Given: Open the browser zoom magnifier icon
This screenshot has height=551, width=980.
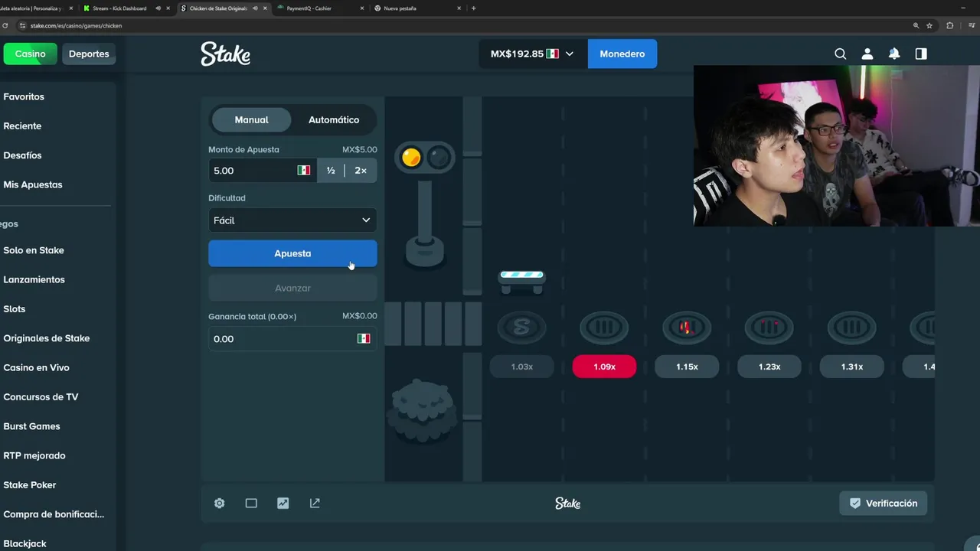Looking at the screenshot, I should tap(916, 25).
